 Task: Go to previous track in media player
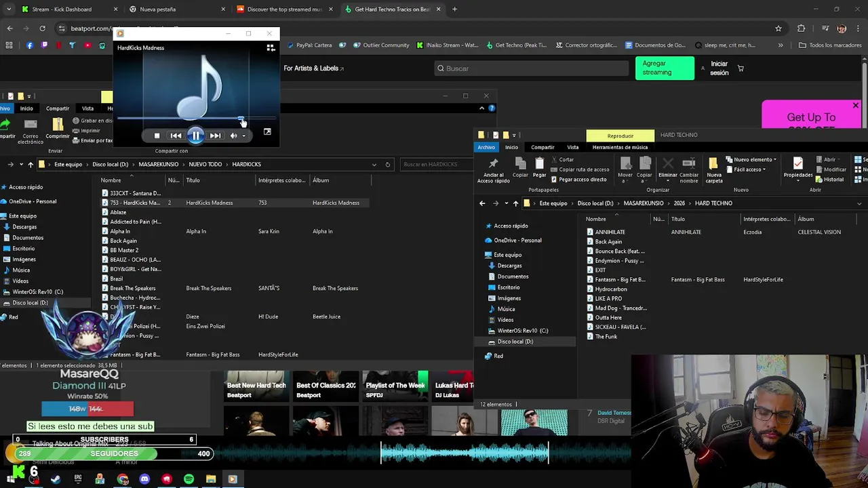click(176, 136)
